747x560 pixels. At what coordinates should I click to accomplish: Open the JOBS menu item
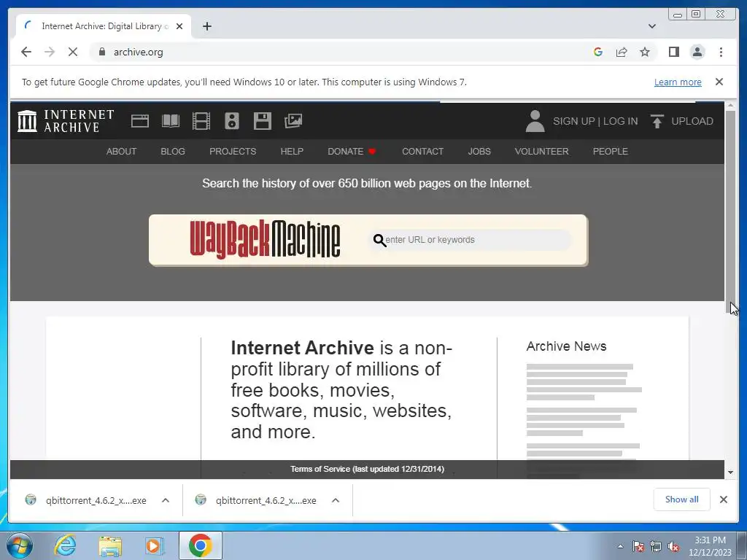(479, 152)
